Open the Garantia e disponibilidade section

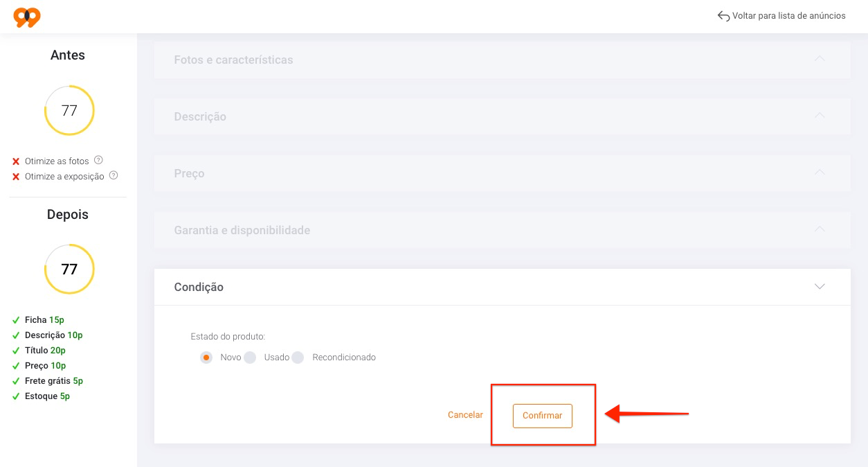502,230
